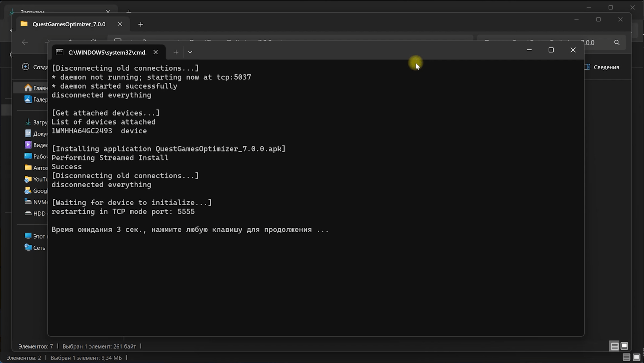The image size is (644, 363).
Task: Open new terminal tab with plus icon
Action: coord(176,52)
